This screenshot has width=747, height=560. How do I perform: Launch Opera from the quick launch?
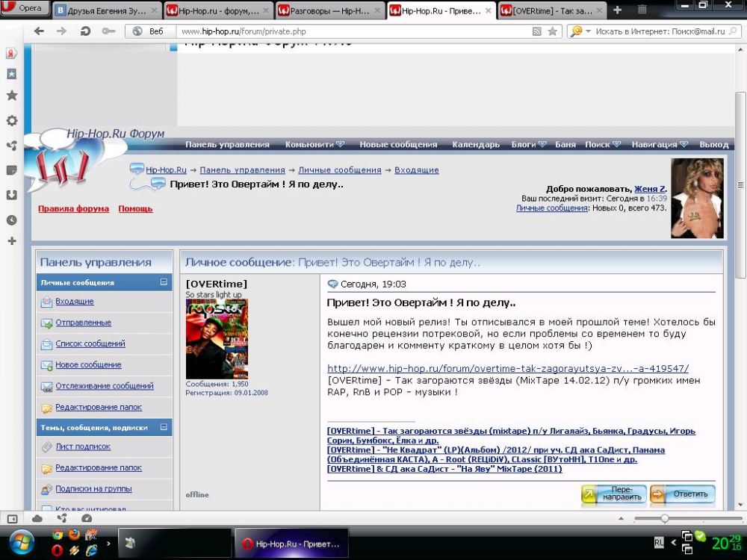58,551
